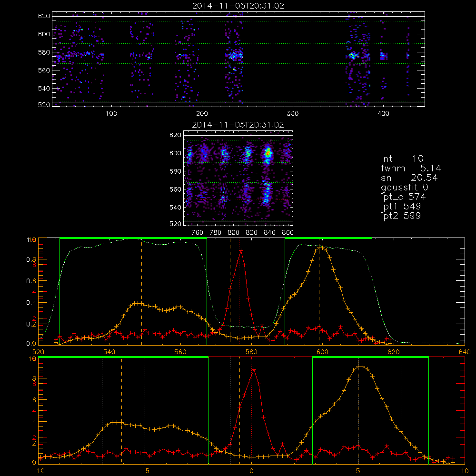
Task: Click the middle image title 2014-11-05T20:31:02
Action: click(238, 125)
